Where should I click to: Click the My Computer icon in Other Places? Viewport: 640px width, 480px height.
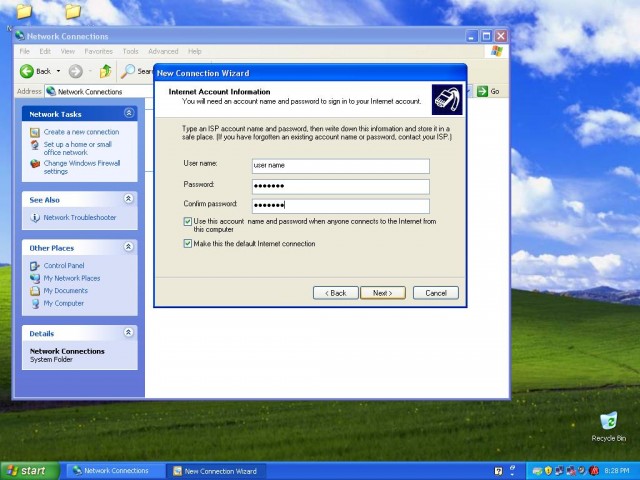click(x=35, y=304)
